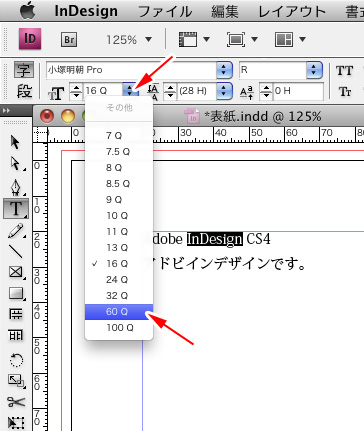Open the InDesign application menu
The width and height of the screenshot is (364, 431).
point(86,11)
